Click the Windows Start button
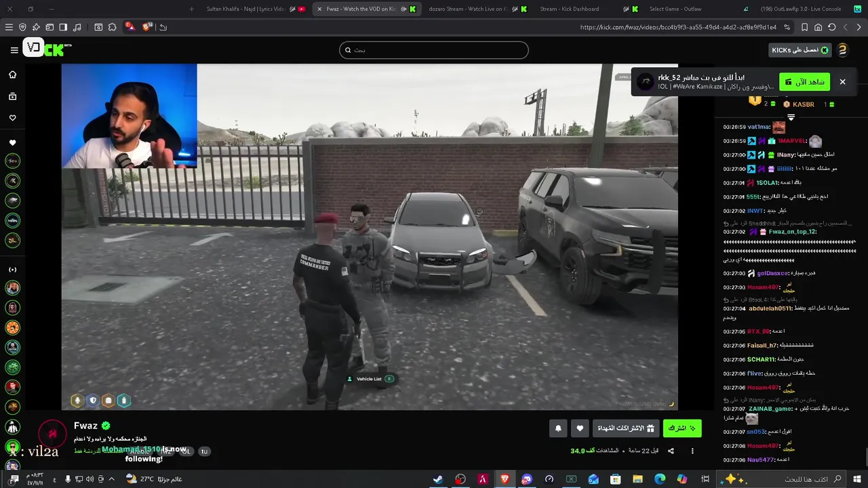Image resolution: width=868 pixels, height=488 pixels. (x=857, y=479)
